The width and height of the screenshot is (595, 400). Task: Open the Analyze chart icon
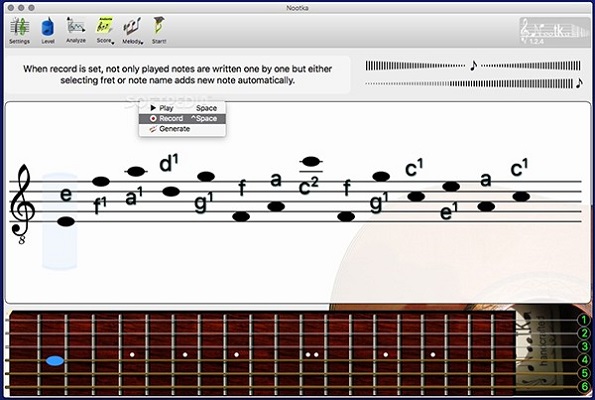point(76,30)
